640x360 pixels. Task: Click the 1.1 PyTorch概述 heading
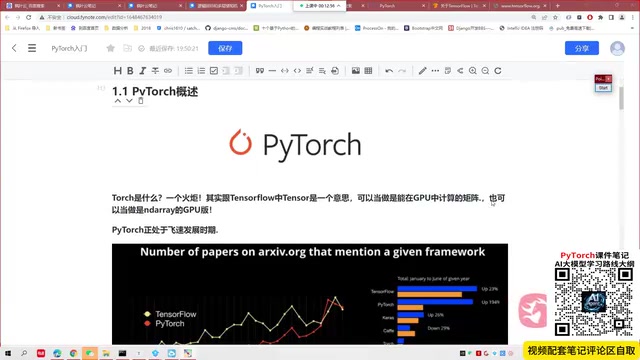pos(155,91)
